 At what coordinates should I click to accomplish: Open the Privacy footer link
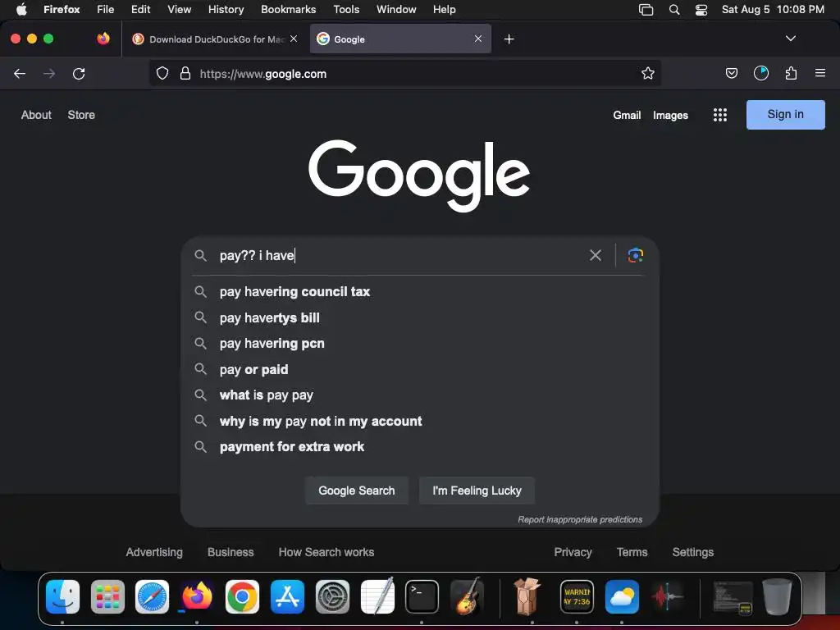pyautogui.click(x=573, y=552)
